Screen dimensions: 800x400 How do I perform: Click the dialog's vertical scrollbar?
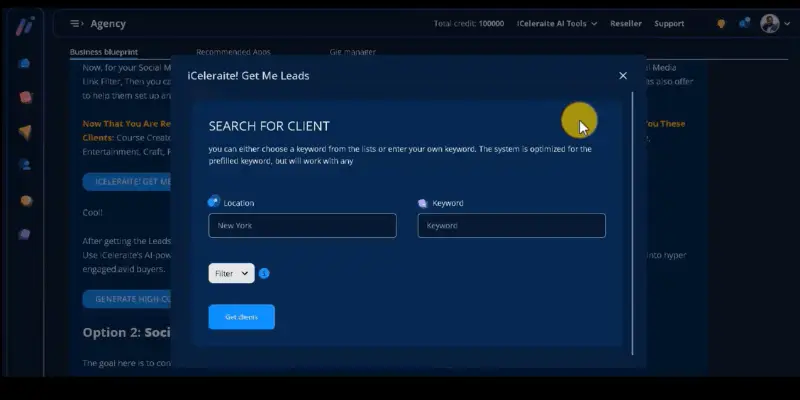pos(632,223)
